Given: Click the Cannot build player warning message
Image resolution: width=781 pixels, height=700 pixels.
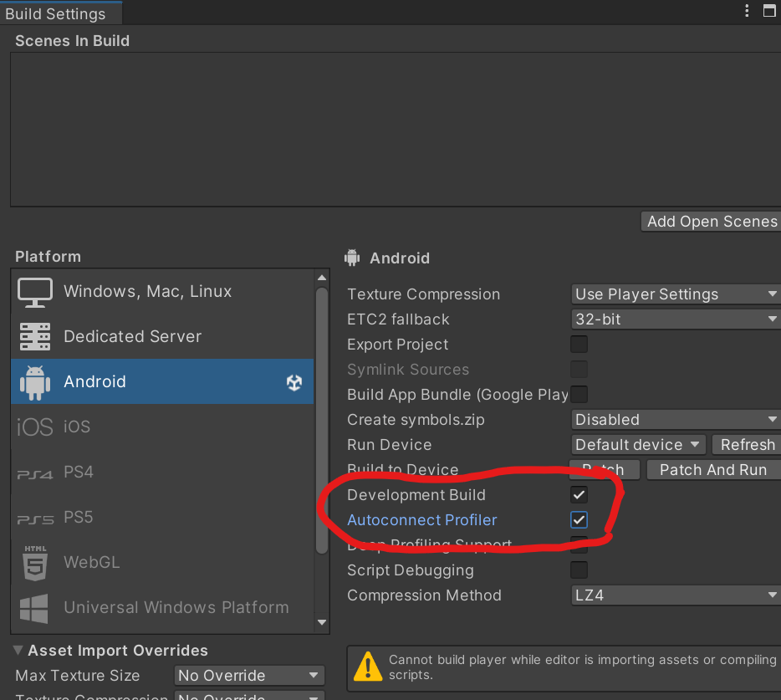Looking at the screenshot, I should coord(582,667).
